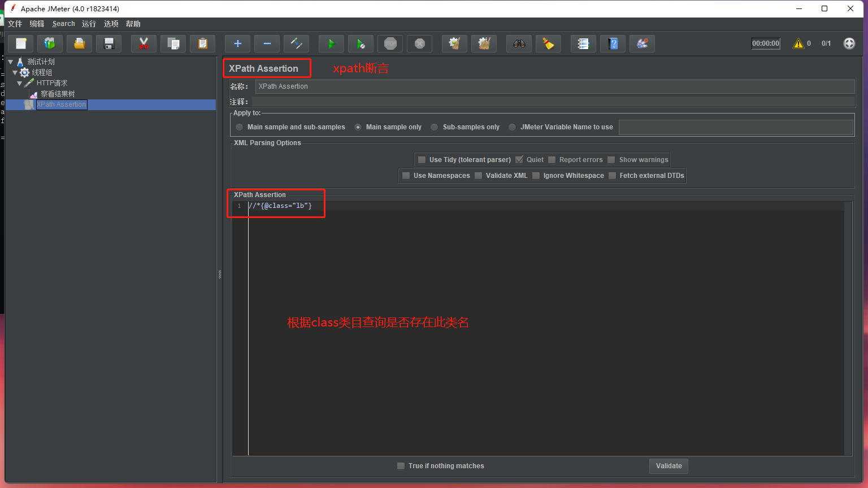Click into the XPath expression editor line
The height and width of the screenshot is (488, 868).
546,206
